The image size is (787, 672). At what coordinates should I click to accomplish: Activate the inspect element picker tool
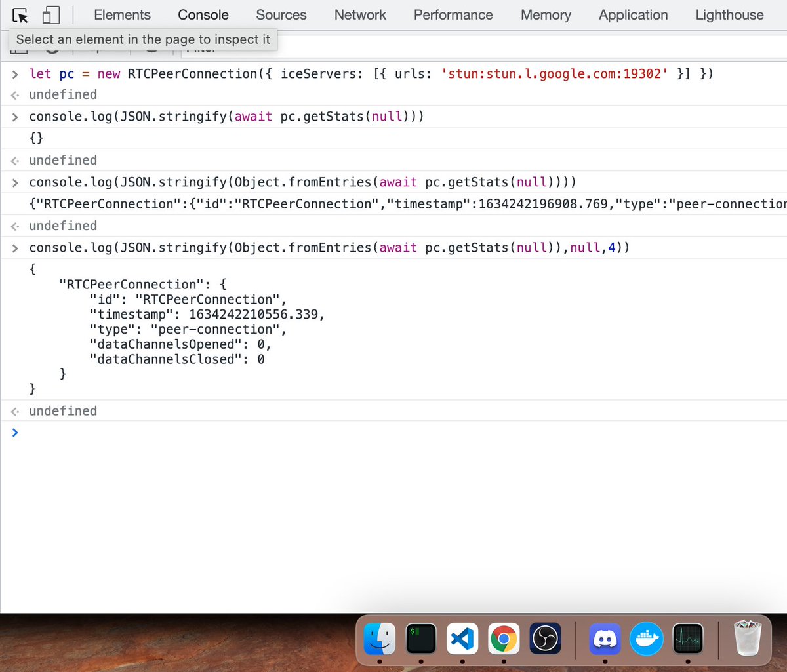point(20,15)
